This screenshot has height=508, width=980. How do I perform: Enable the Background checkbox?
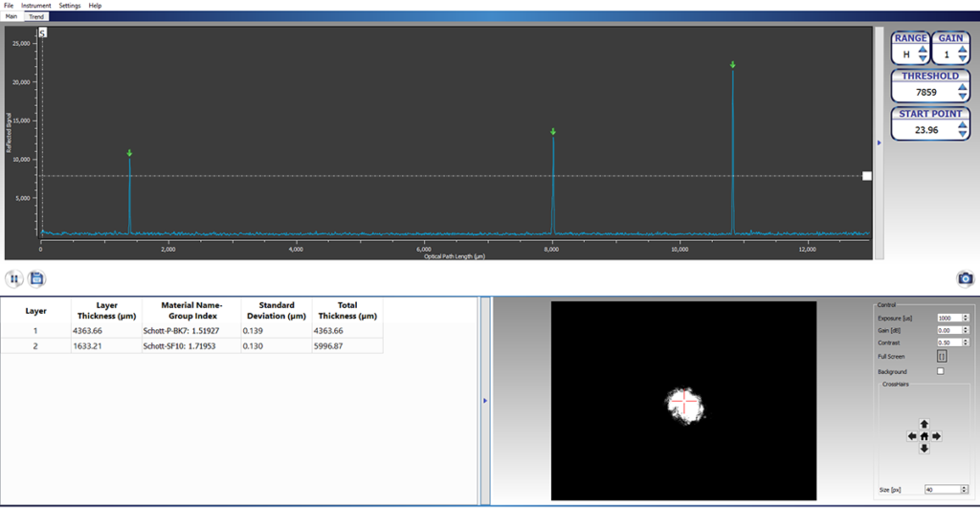click(x=940, y=371)
